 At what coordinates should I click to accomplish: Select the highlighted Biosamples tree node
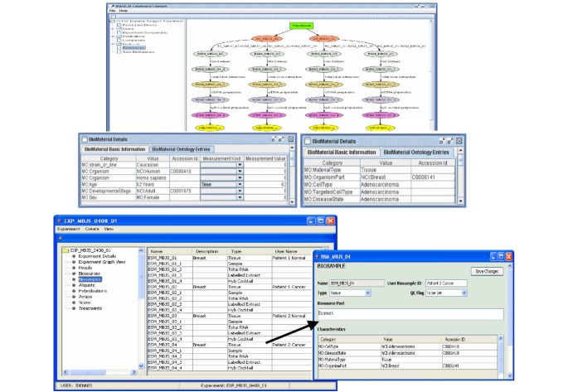[90, 279]
